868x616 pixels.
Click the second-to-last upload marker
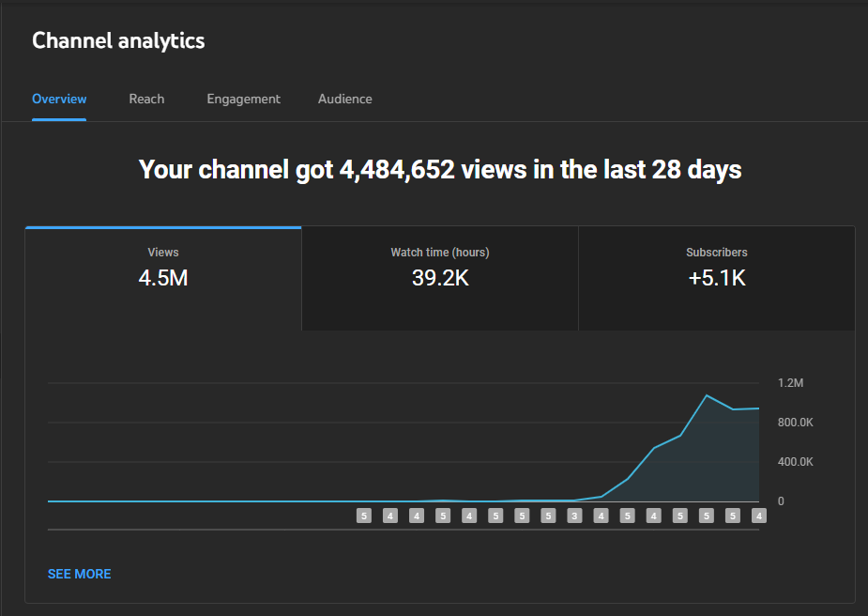[x=733, y=516]
